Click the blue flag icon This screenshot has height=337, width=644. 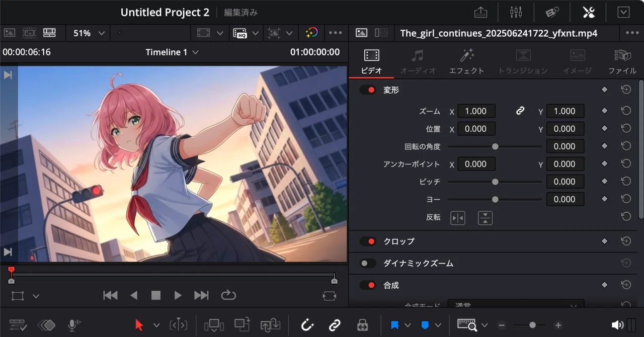(394, 325)
